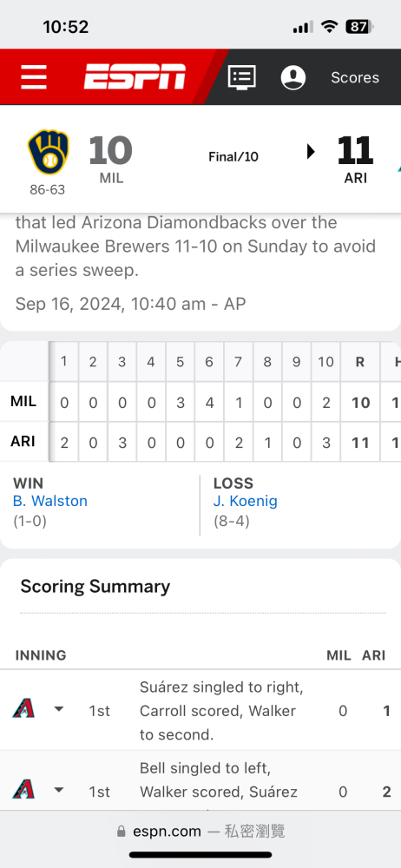
Task: Tap the battery indicator in status bar
Action: pyautogui.click(x=360, y=27)
